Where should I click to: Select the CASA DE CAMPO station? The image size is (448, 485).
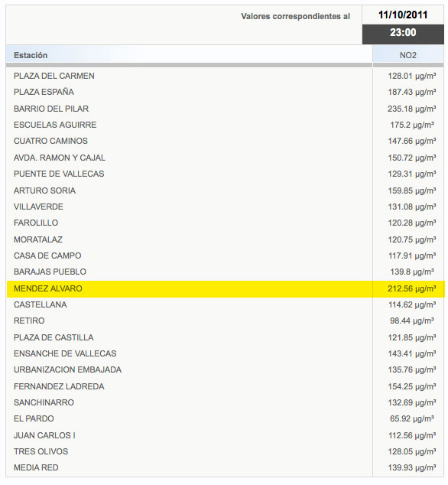click(x=47, y=256)
